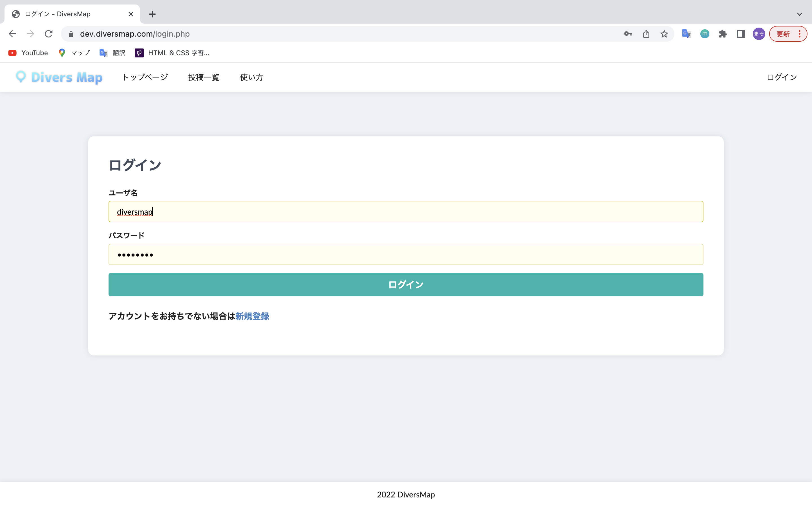Open the 更新 browser menu
The height and width of the screenshot is (507, 812).
click(x=787, y=34)
